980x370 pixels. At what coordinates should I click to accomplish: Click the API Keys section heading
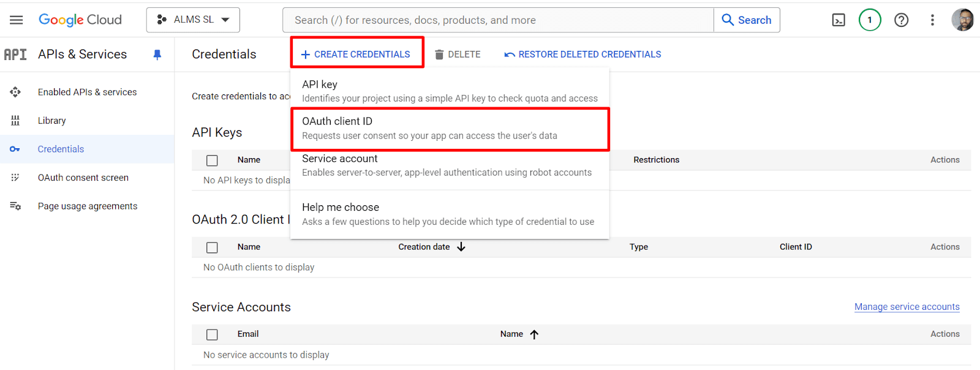(x=217, y=132)
